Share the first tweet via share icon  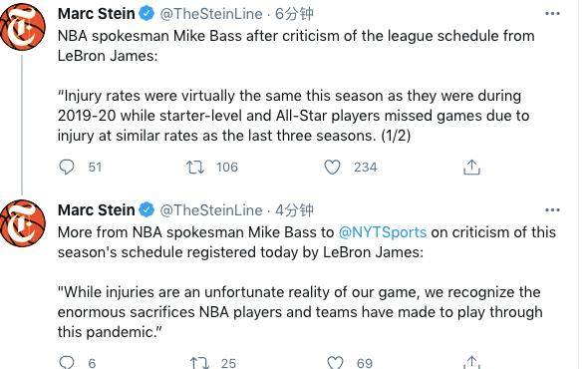[x=471, y=167]
